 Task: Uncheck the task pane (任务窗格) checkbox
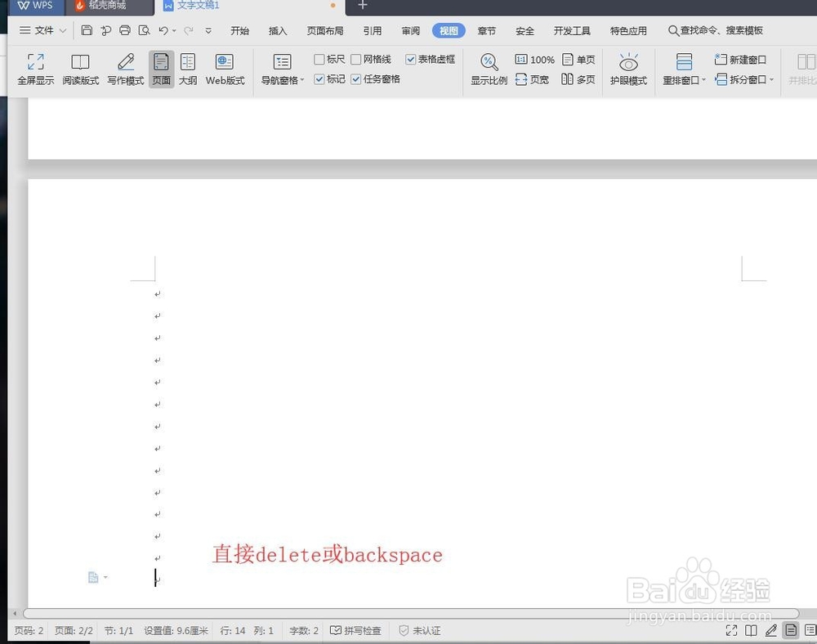pos(356,79)
